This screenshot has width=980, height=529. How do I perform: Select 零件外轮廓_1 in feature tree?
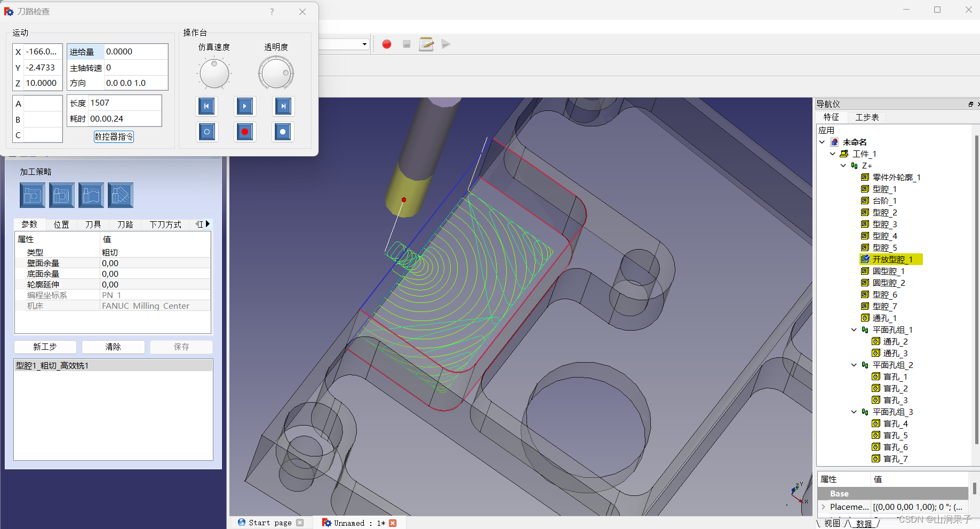click(896, 177)
